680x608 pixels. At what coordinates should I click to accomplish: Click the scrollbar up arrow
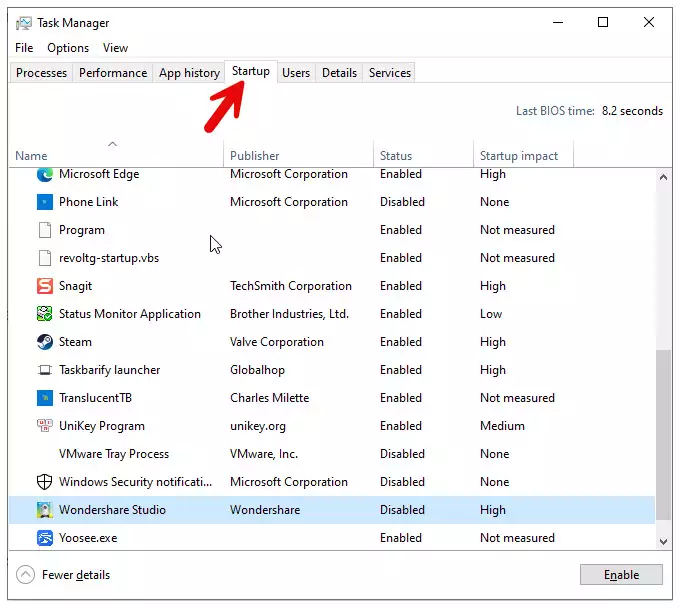(x=663, y=177)
